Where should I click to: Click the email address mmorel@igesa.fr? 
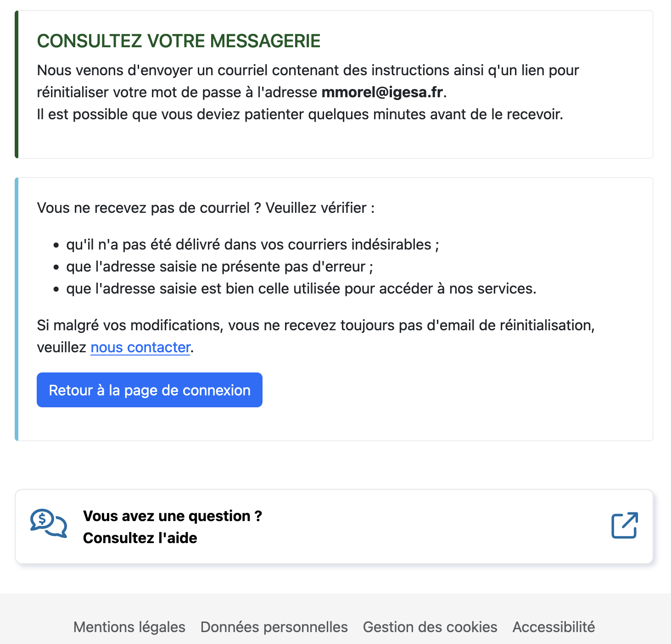click(x=382, y=92)
